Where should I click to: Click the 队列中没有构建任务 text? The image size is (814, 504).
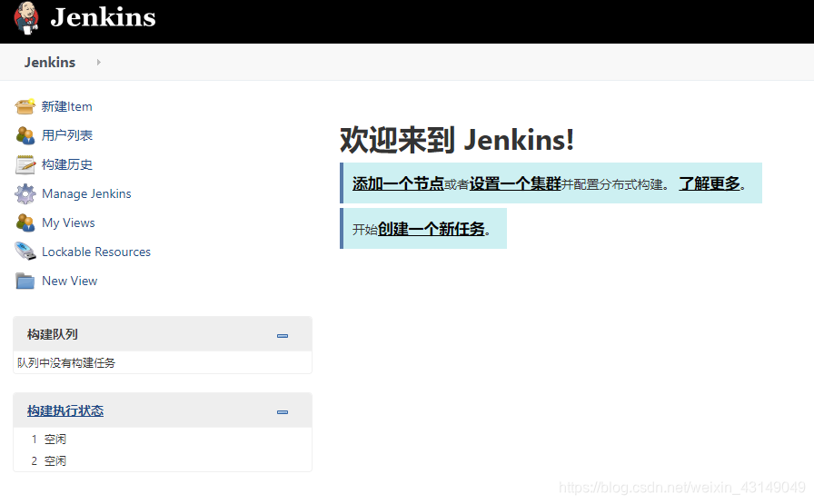[66, 363]
